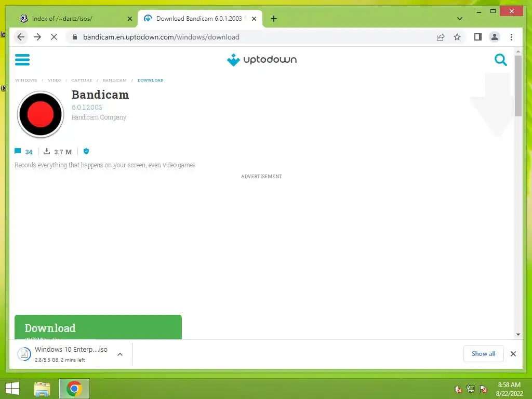532x399 pixels.
Task: Close the Download Bandicam tab
Action: point(254,19)
